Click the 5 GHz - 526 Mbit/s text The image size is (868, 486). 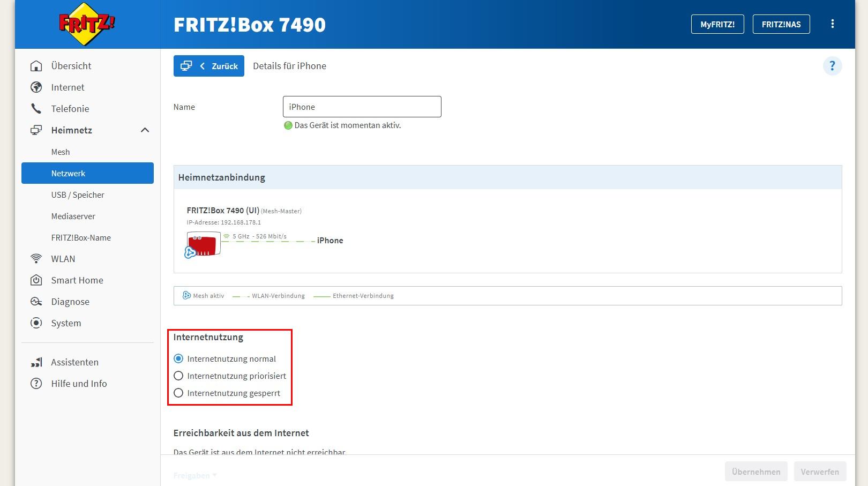[259, 236]
